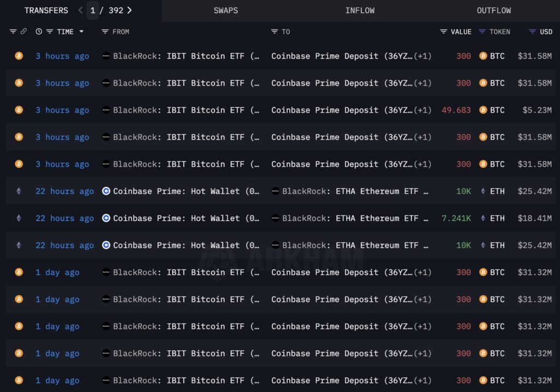Click the BlackRock icon beside IBIT Bitcoin ETF
Viewport: 560px width, 392px height.
(106, 56)
